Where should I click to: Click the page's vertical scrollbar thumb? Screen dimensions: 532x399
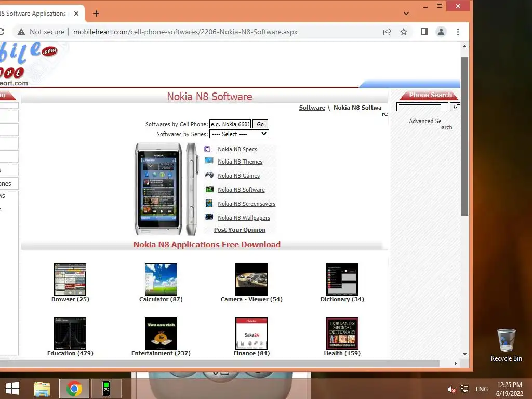464,136
